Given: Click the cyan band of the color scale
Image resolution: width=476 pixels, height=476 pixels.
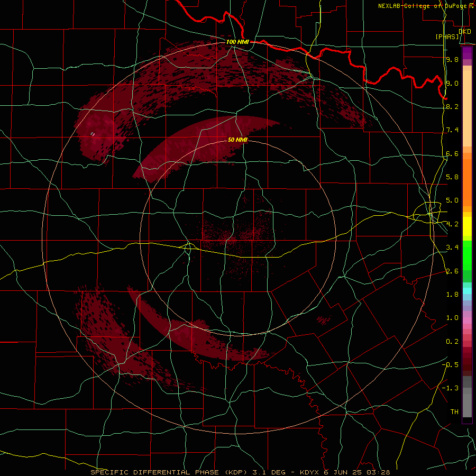Looking at the screenshot, I should click(x=467, y=291).
